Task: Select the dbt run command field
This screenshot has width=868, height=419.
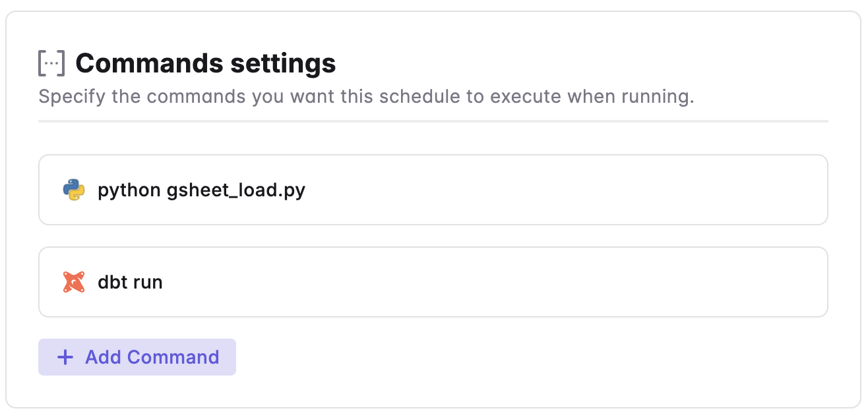Action: (433, 282)
